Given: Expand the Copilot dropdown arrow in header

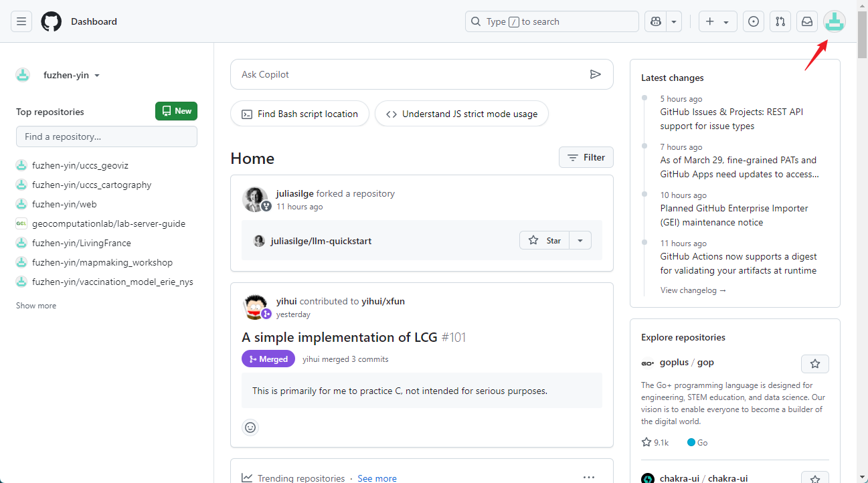Looking at the screenshot, I should [674, 21].
